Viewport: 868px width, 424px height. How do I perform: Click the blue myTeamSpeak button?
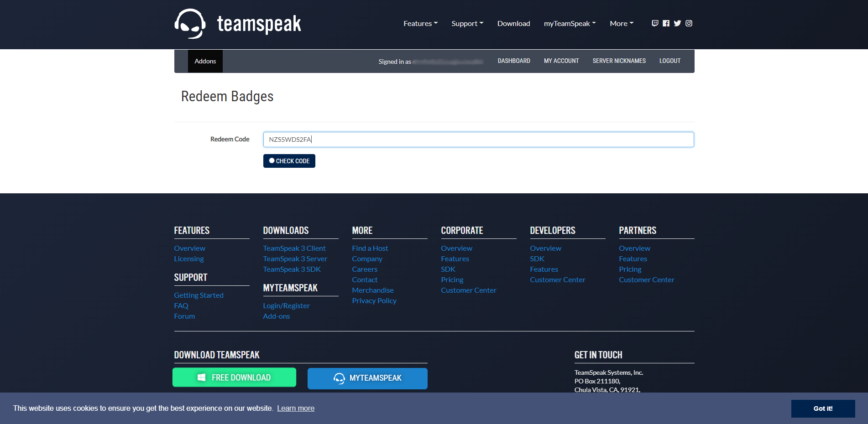pyautogui.click(x=367, y=378)
